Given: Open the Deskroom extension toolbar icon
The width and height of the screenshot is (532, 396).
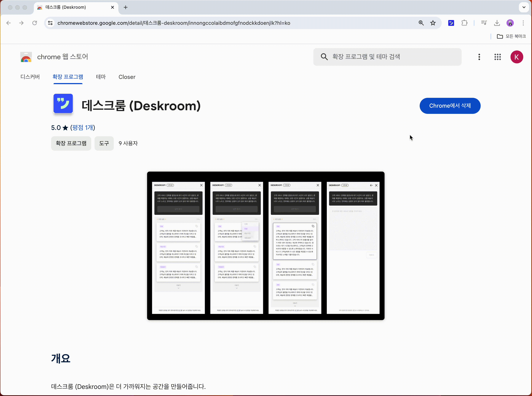Looking at the screenshot, I should pos(451,23).
